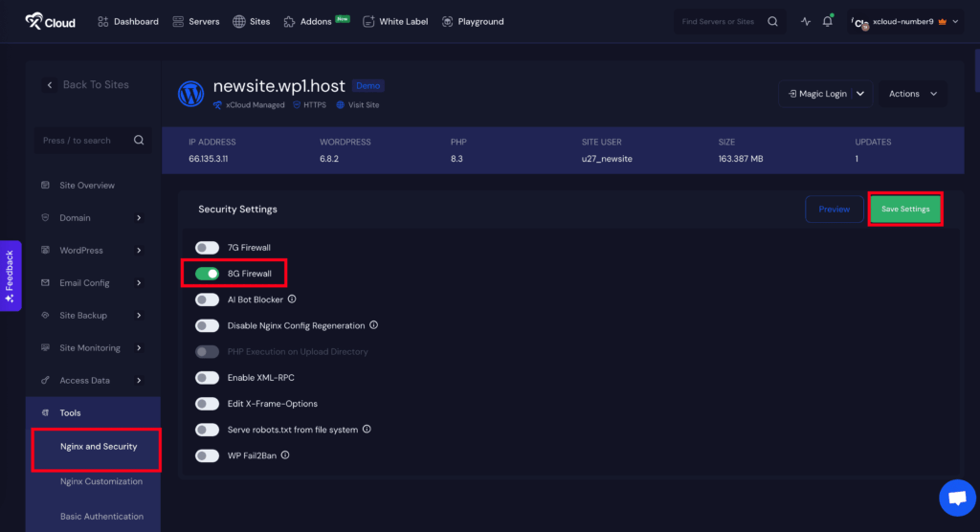Toggle Disable Nginx Config Regeneration
This screenshot has height=532, width=980.
[x=207, y=325]
